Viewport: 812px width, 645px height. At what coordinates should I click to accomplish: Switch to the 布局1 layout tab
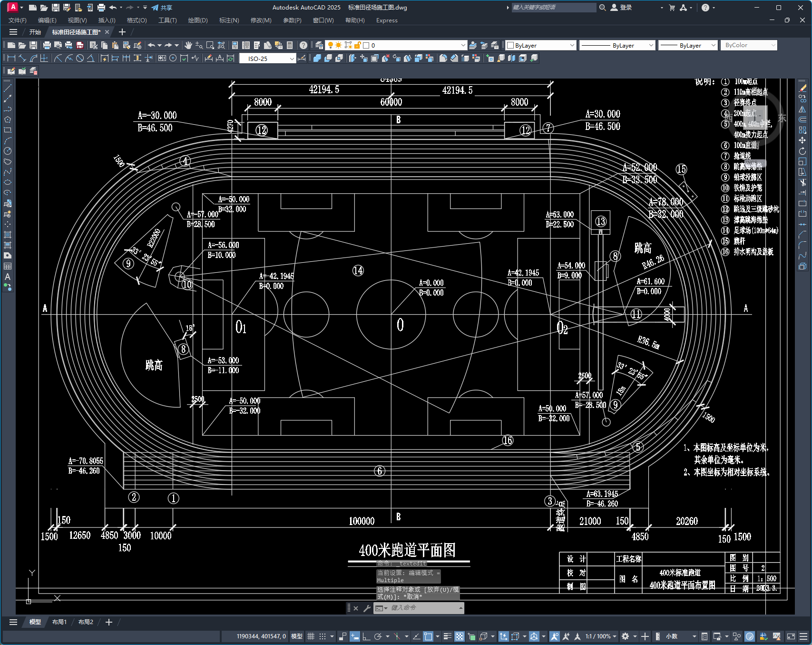coord(59,622)
